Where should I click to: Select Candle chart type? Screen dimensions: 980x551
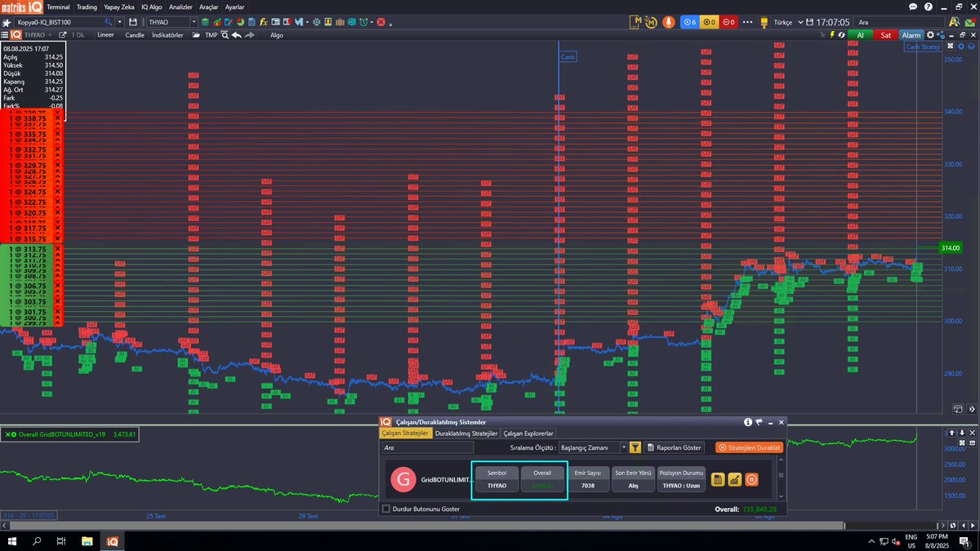pyautogui.click(x=135, y=35)
